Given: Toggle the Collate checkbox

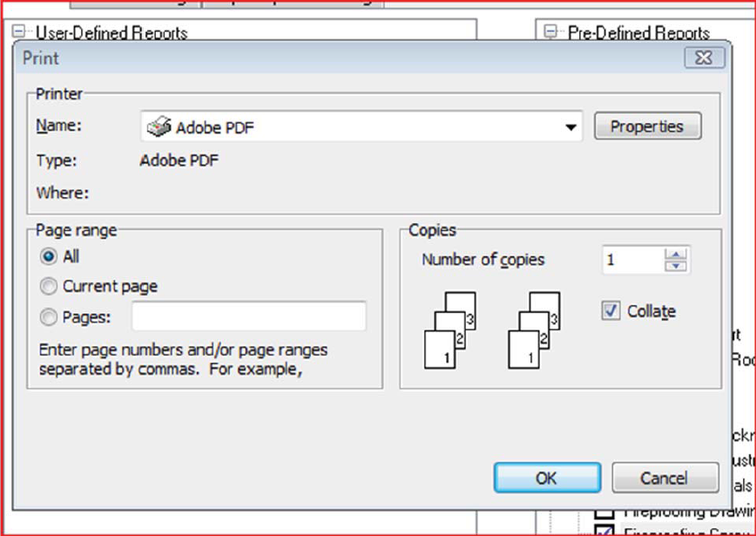Looking at the screenshot, I should click(611, 311).
